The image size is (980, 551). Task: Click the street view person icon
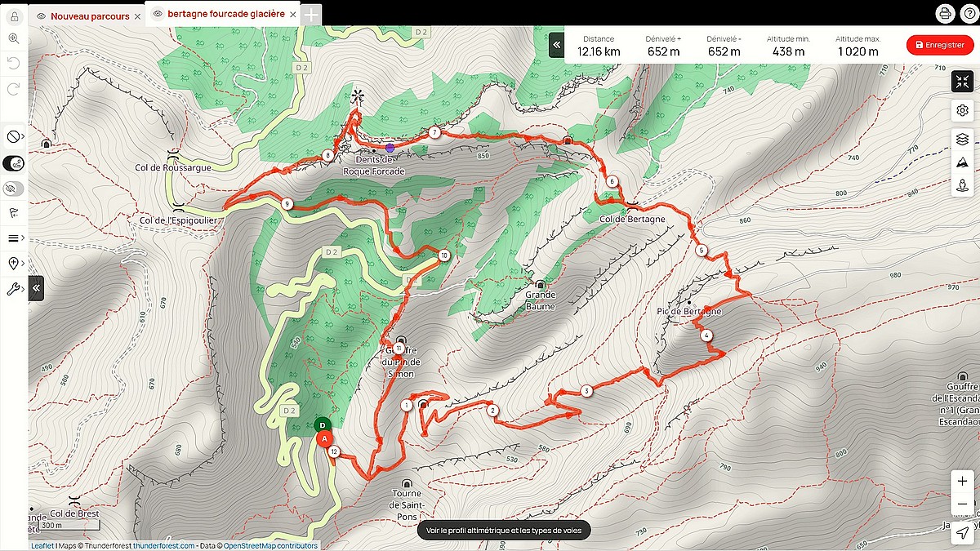point(962,185)
